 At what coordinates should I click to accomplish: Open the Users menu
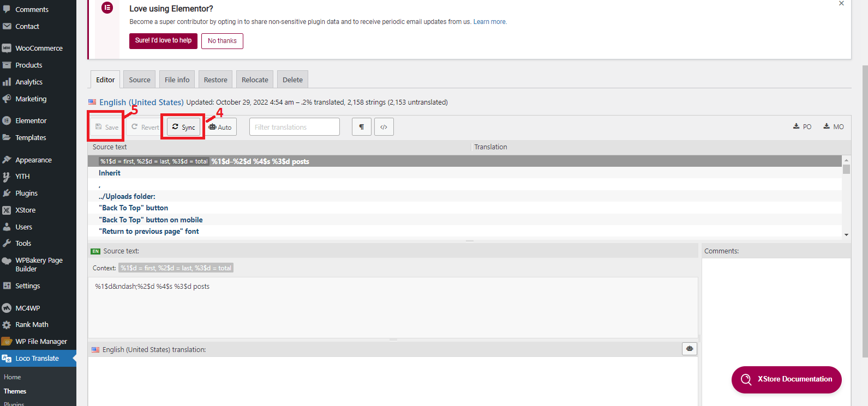(23, 227)
